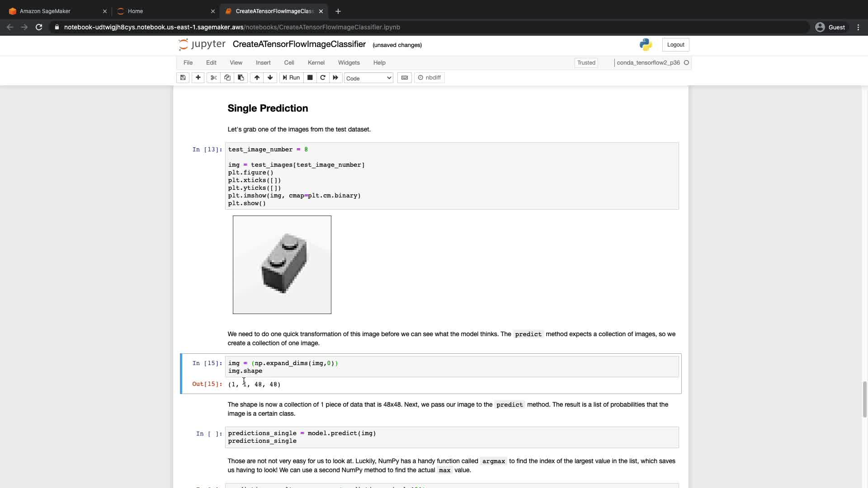The image size is (868, 488).
Task: Cut selected cells with scissors icon
Action: (213, 78)
